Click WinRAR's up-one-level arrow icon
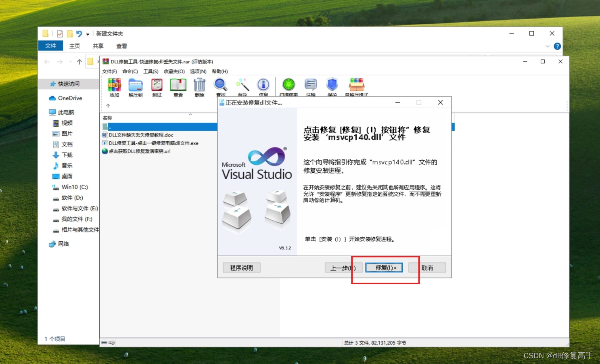Screen dimensions: 600x364 pyautogui.click(x=108, y=106)
